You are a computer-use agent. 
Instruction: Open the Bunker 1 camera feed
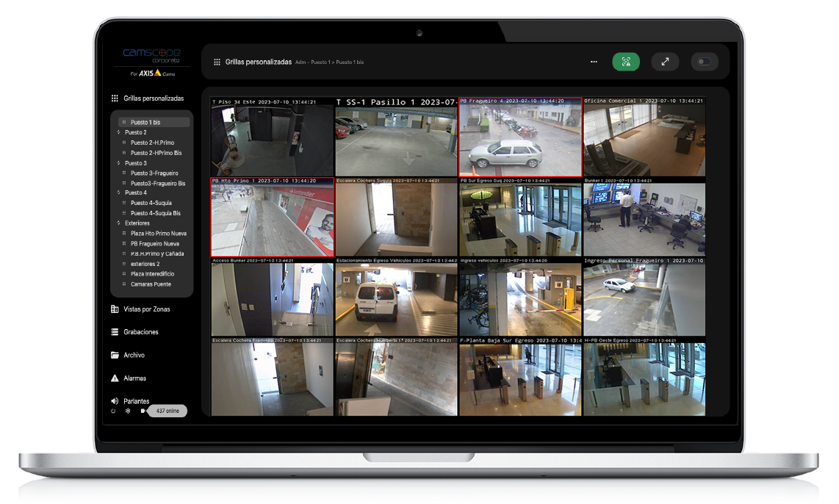[644, 217]
